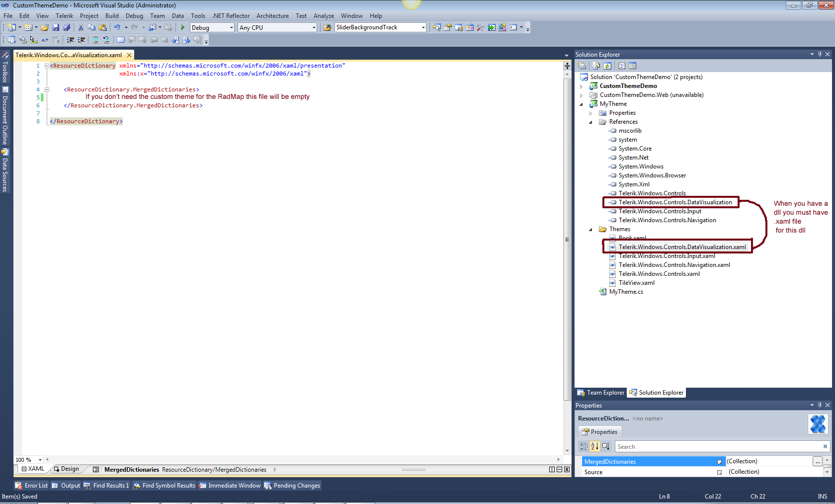
Task: Toggle vertical split view in the designer bar
Action: (x=552, y=470)
